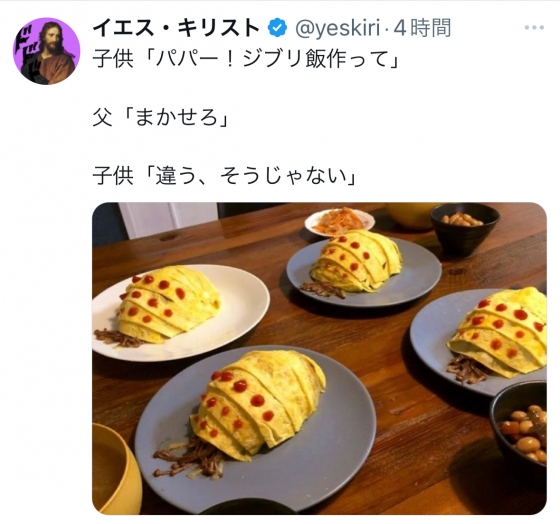The height and width of the screenshot is (524, 560).
Task: Click the tweet line 父「まかせろ」
Action: (x=161, y=118)
